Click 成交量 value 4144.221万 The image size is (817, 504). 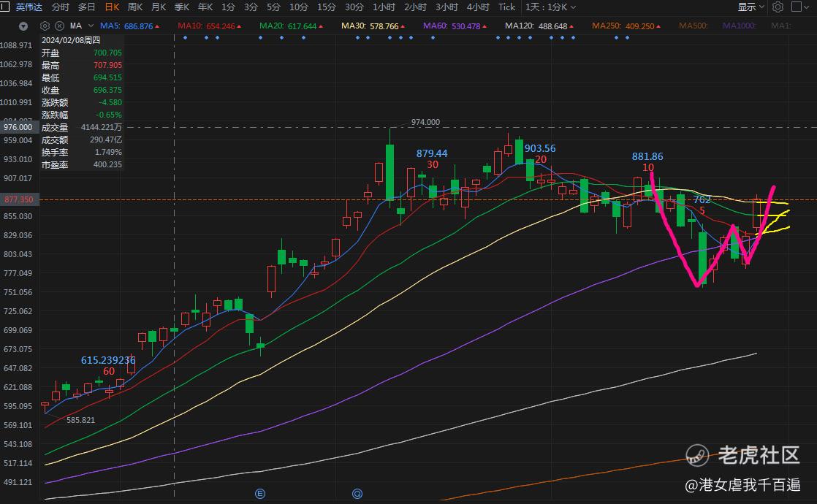(101, 127)
